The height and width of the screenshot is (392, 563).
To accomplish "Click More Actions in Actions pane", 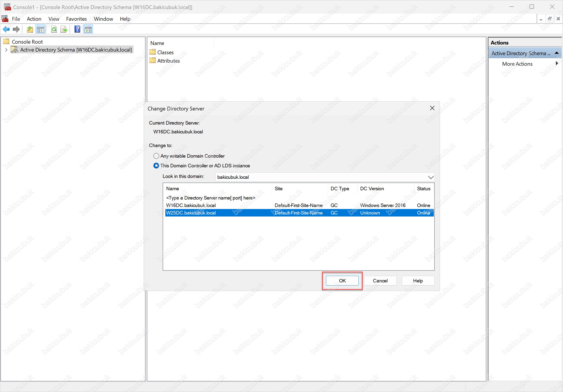I will point(517,64).
